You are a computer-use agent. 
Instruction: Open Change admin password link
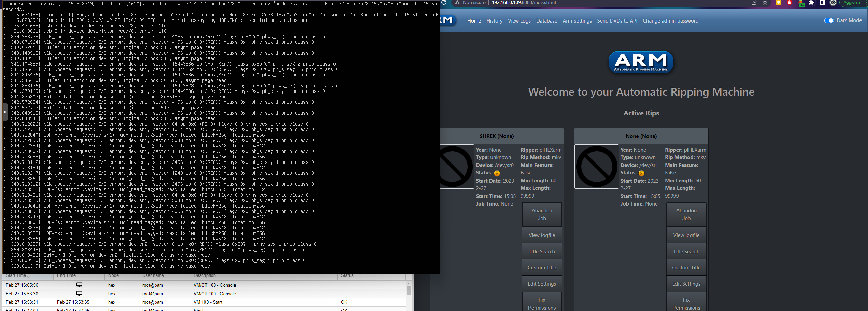(x=670, y=20)
